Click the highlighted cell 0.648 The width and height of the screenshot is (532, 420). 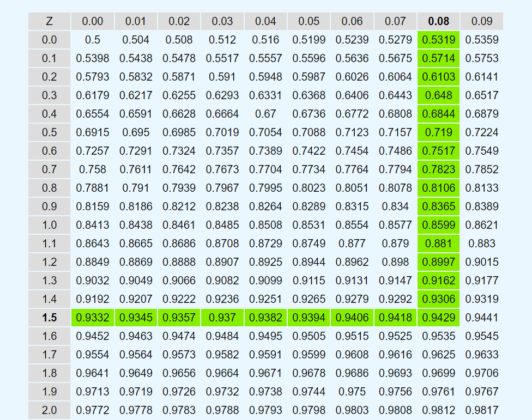pyautogui.click(x=438, y=95)
